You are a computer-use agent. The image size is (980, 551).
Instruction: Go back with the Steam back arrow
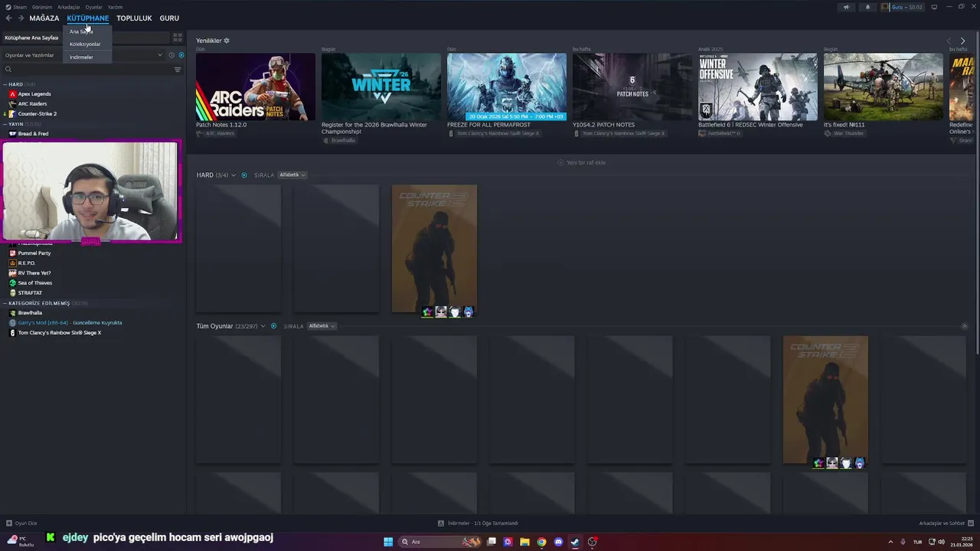[9, 18]
